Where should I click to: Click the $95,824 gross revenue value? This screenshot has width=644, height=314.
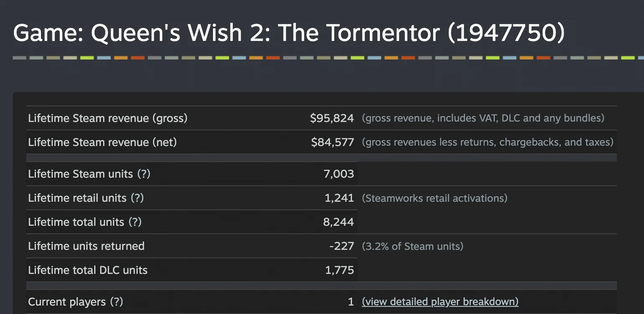pos(332,118)
